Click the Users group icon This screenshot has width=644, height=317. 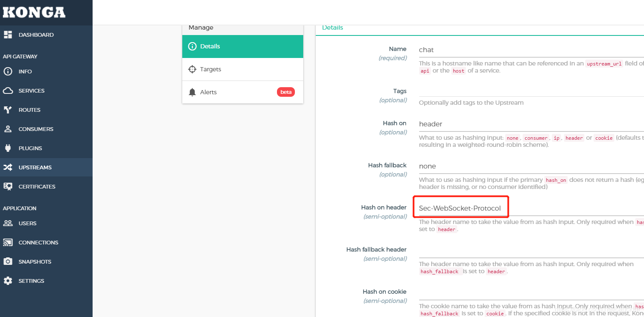(x=8, y=223)
